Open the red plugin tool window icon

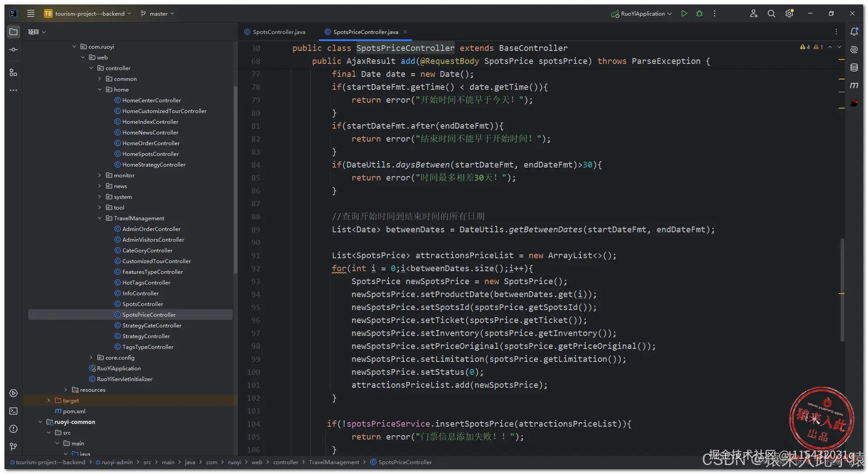[854, 103]
